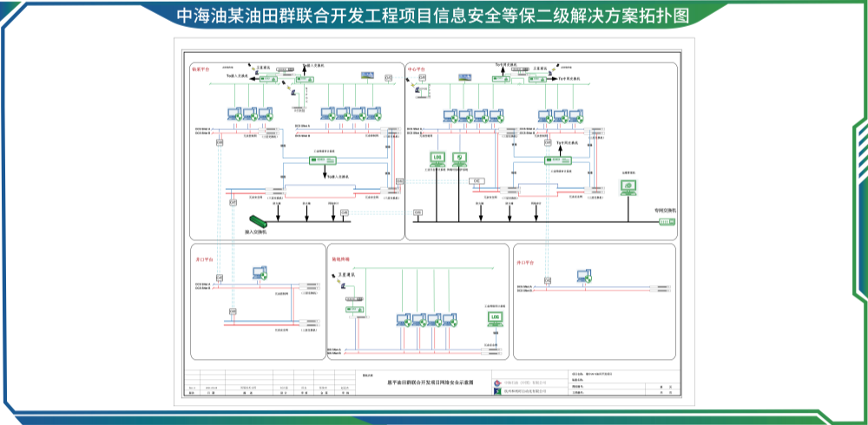Select the workstation icon in right 井口平台
The image size is (868, 425).
tap(584, 276)
